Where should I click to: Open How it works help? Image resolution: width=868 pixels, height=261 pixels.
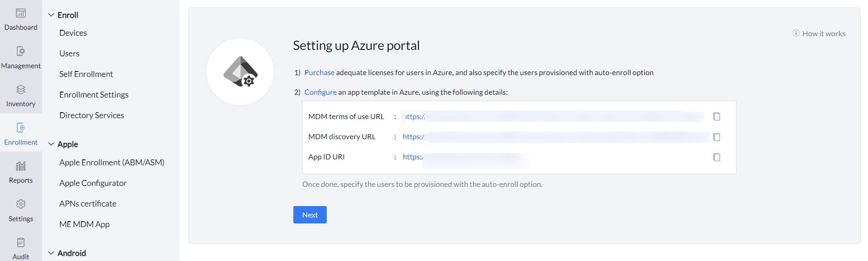(x=819, y=34)
